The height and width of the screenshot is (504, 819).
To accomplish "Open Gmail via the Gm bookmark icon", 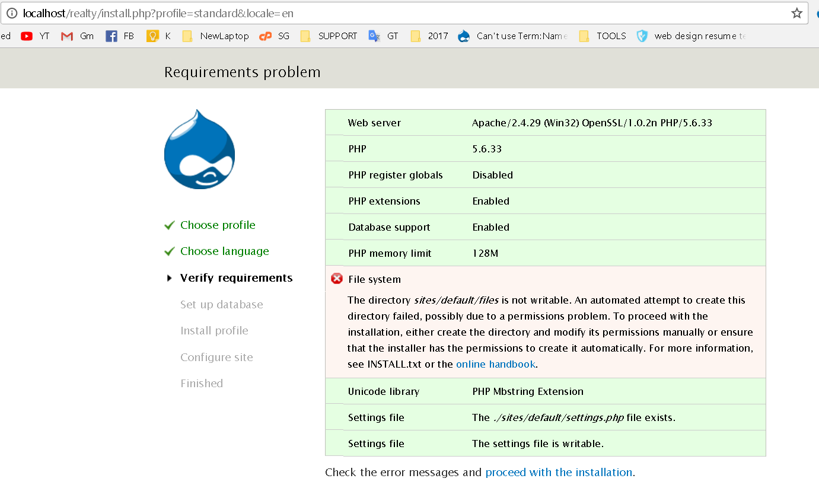I will [x=66, y=36].
